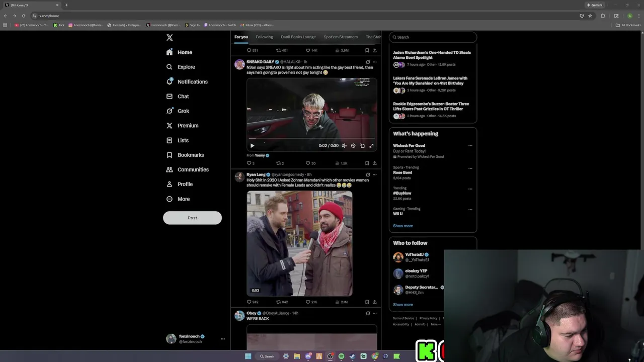Reply to the SNEAKO DAILY post
The height and width of the screenshot is (362, 644).
250,163
